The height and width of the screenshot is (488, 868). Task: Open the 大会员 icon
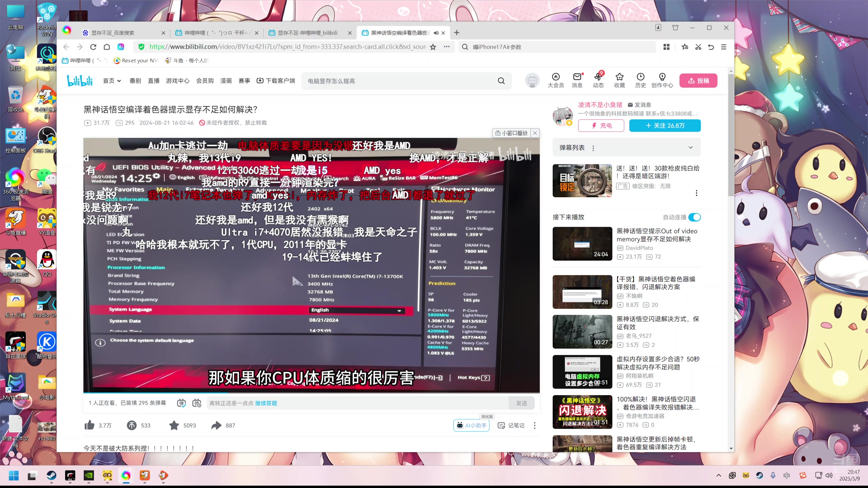556,81
